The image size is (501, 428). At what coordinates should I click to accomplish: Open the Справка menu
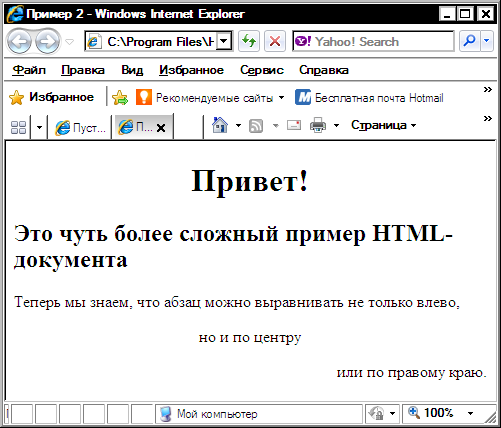324,70
